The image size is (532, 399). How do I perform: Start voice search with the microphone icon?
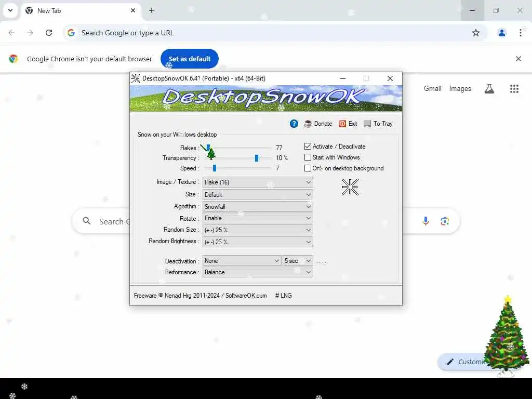tap(425, 221)
